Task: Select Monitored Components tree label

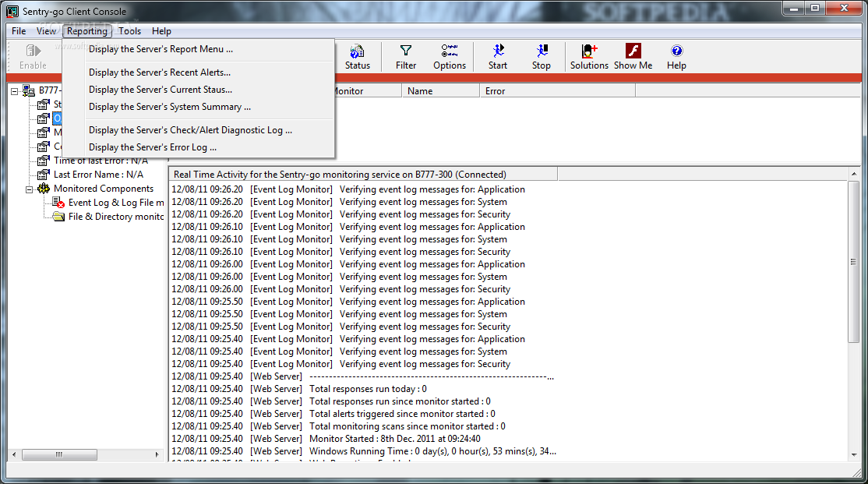Action: click(104, 189)
